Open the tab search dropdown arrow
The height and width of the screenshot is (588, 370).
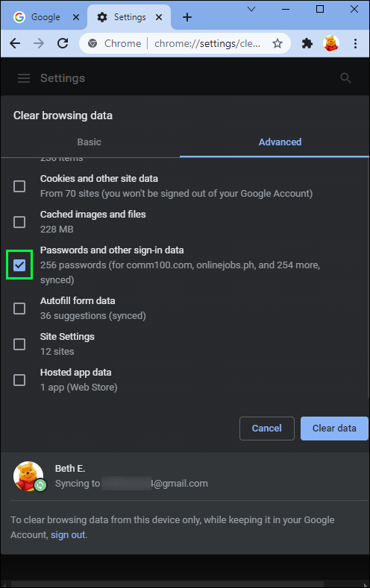251,9
